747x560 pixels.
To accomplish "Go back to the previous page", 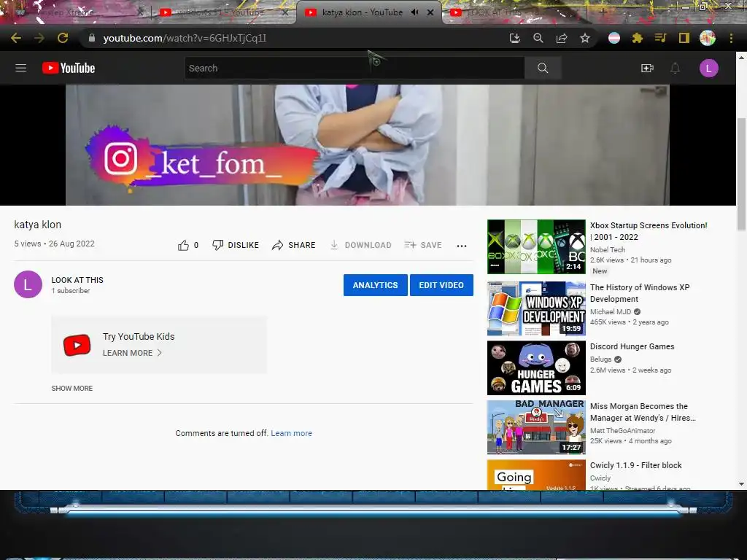I will 16,38.
